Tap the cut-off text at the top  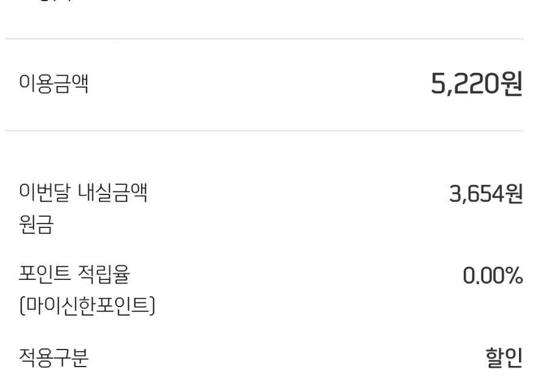56,1
